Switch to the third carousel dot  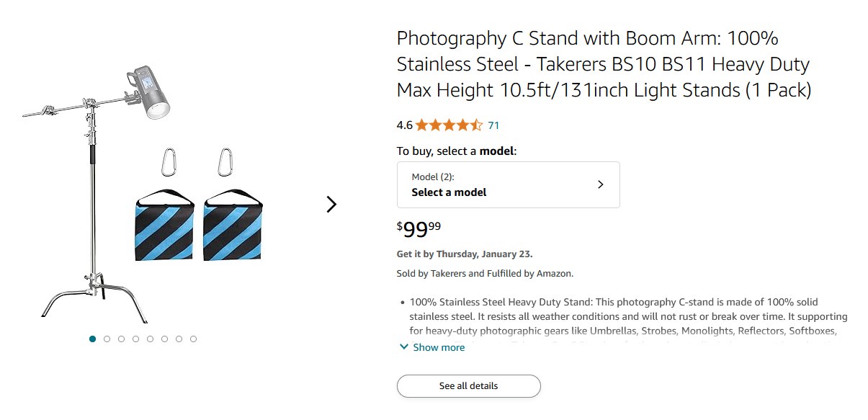122,339
